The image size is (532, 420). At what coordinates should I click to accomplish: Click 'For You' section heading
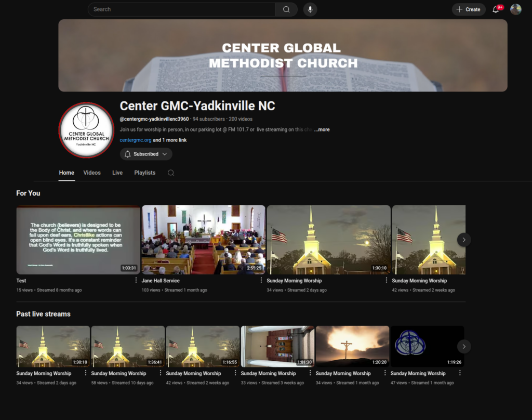click(x=28, y=193)
